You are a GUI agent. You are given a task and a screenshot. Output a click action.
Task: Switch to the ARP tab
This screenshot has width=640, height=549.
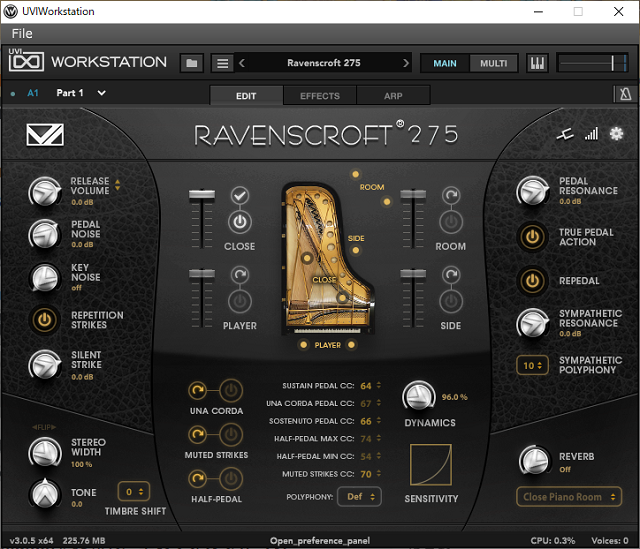(393, 96)
